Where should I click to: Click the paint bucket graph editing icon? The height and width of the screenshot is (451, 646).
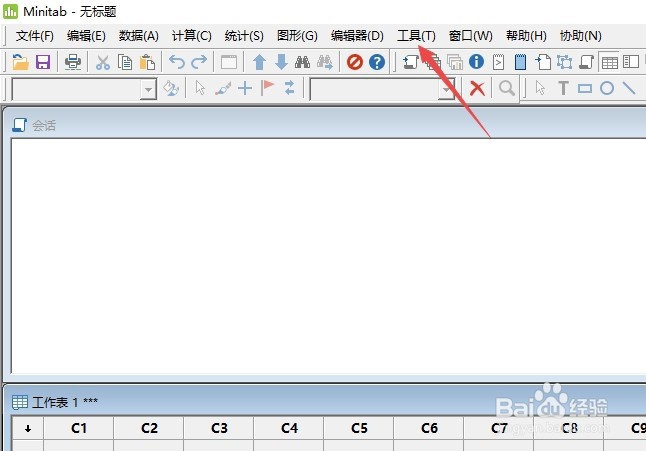pos(171,88)
